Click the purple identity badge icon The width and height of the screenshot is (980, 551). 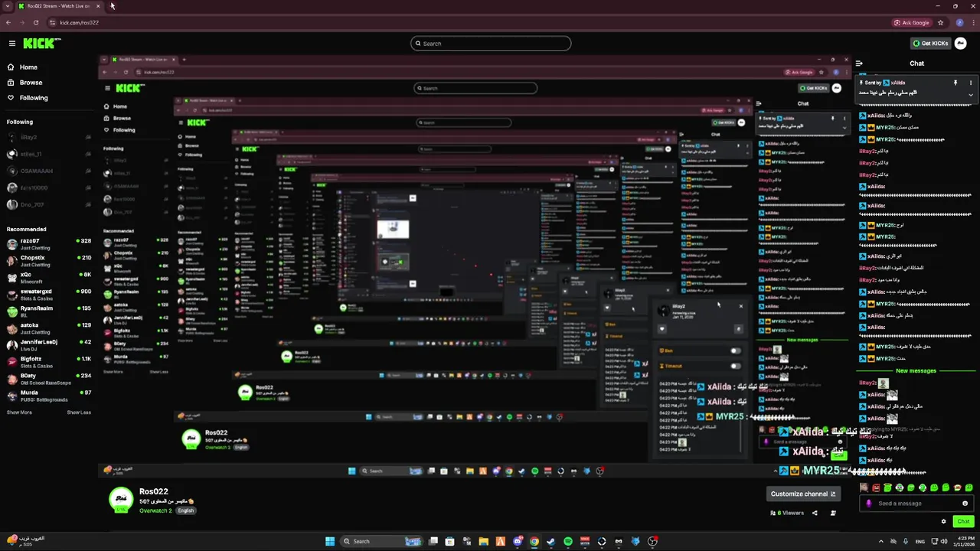869,504
